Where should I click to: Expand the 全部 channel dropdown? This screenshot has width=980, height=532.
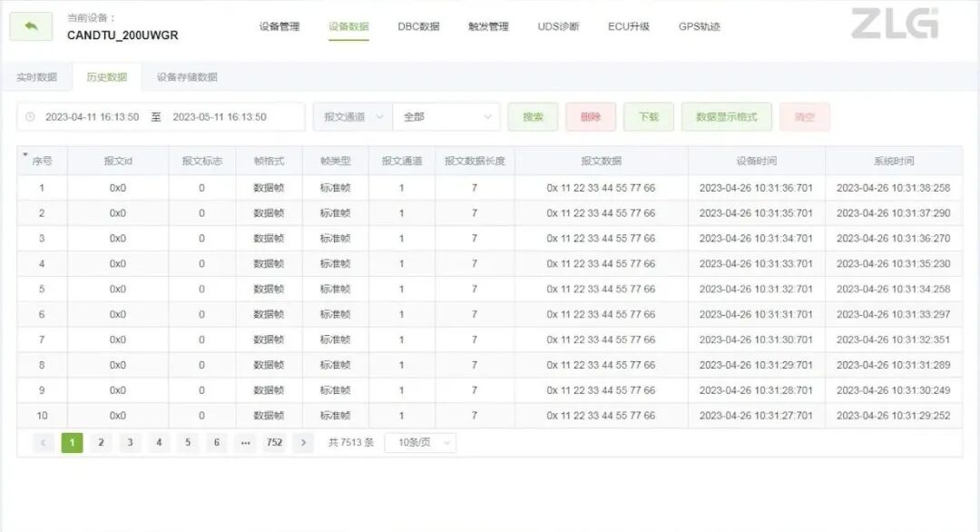(x=446, y=117)
